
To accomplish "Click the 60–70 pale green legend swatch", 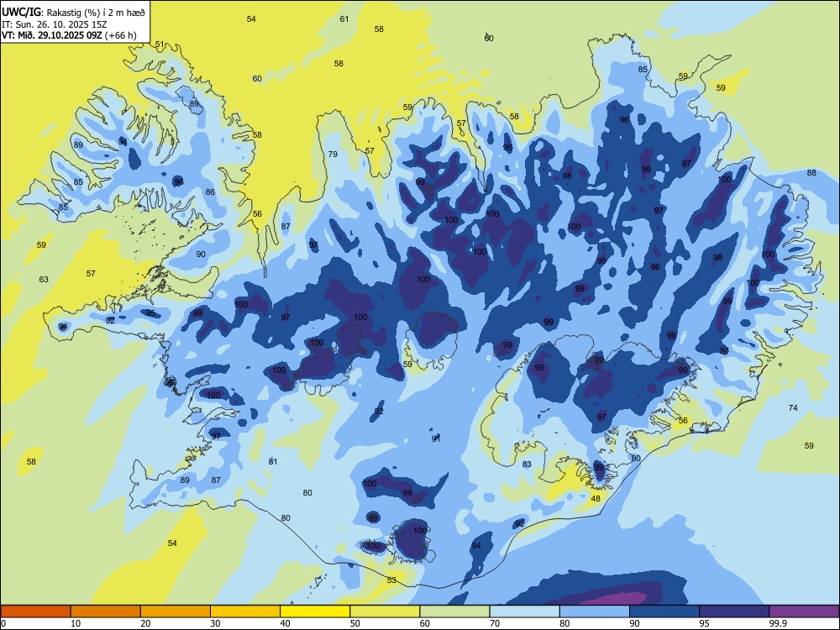I will pyautogui.click(x=454, y=612).
